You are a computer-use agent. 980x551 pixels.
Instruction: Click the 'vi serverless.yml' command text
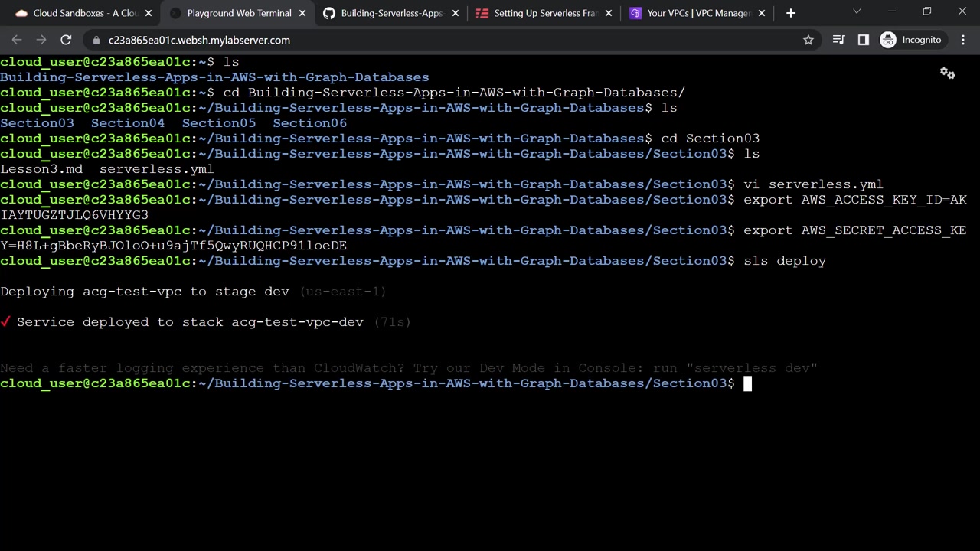point(814,184)
